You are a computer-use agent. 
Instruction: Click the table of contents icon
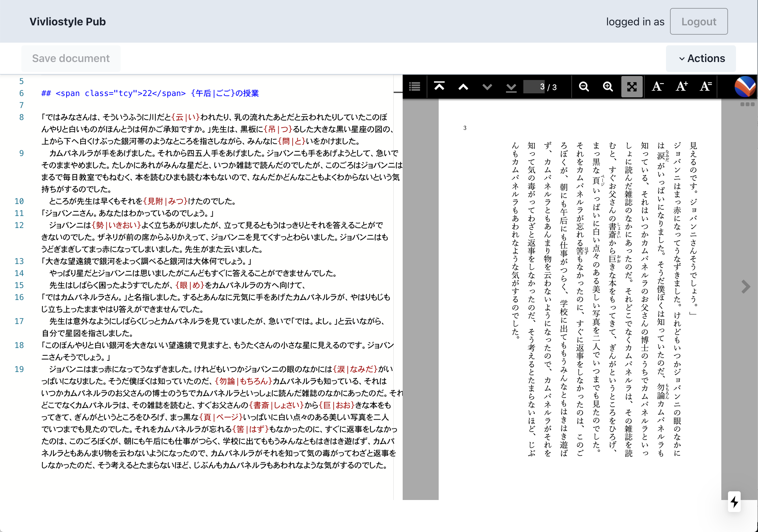tap(415, 88)
